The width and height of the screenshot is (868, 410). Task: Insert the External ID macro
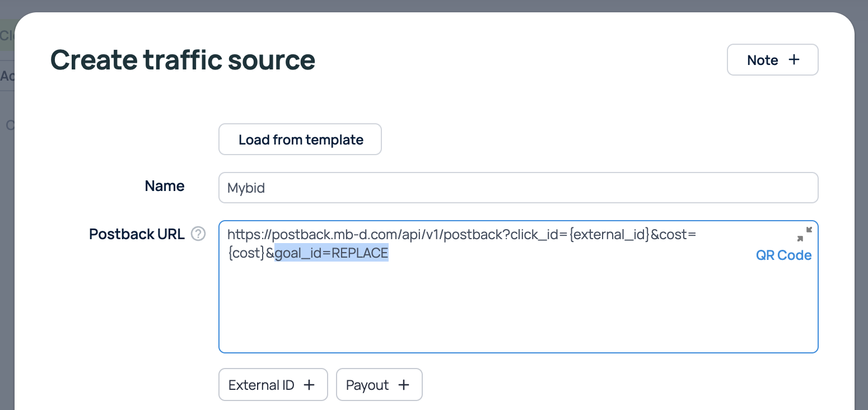click(273, 385)
